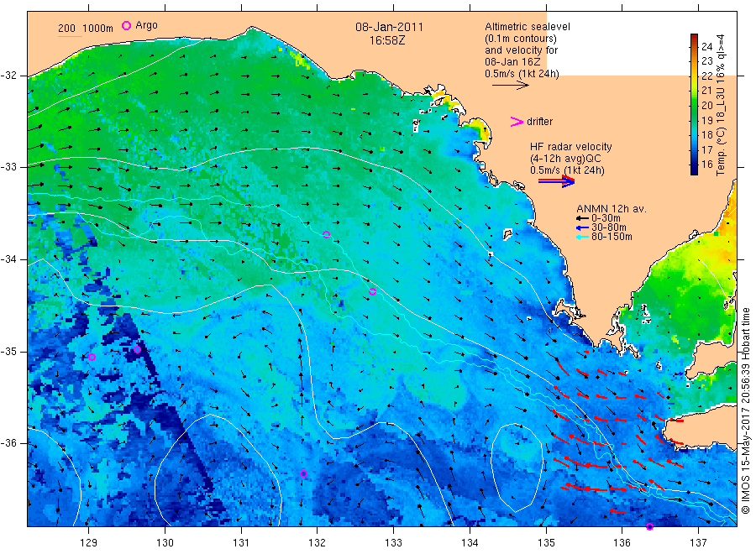Viewport: 756px width, 554px height.
Task: Click the '(4-12h avg)QC' legend text
Action: 565,159
